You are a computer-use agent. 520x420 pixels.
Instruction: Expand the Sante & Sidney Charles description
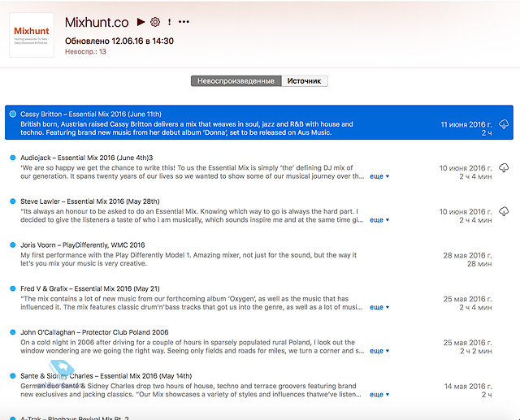click(x=379, y=395)
